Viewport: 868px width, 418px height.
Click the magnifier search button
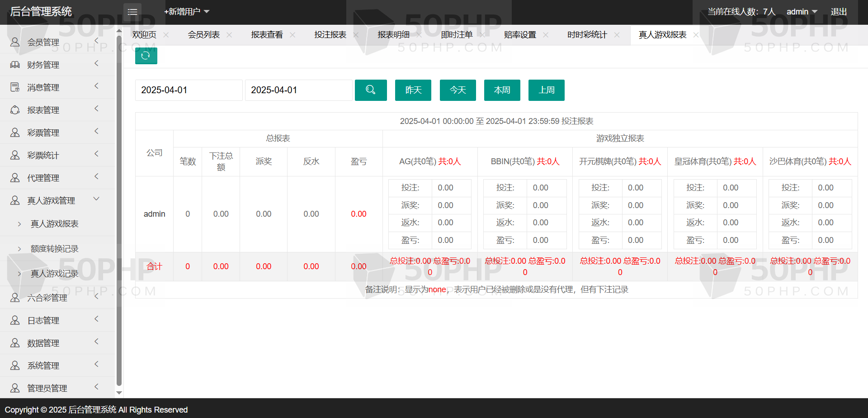tap(370, 90)
